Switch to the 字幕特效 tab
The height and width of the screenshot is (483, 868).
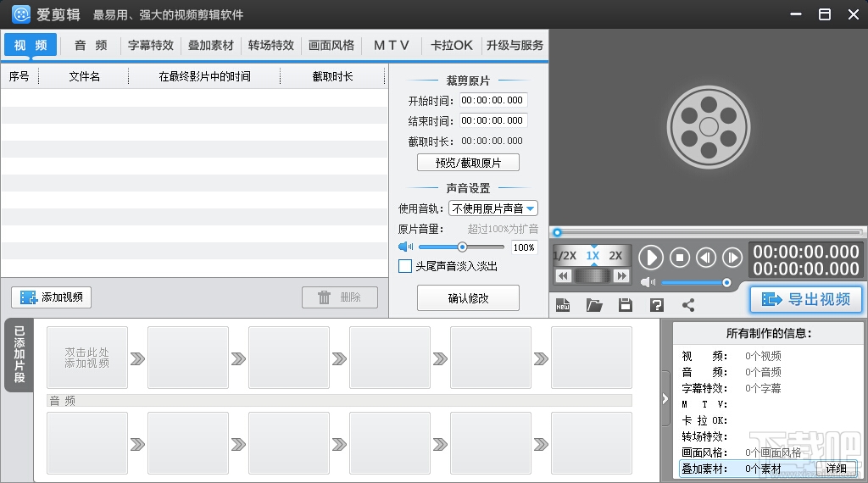click(x=151, y=46)
